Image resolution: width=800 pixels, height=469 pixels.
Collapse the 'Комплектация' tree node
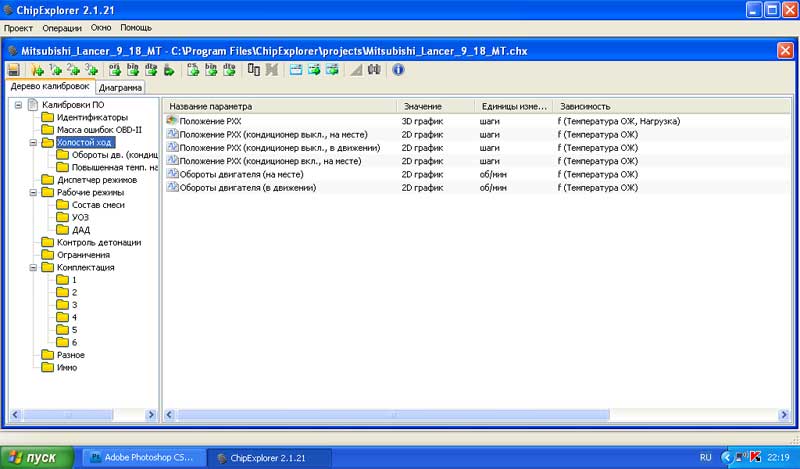pos(33,268)
